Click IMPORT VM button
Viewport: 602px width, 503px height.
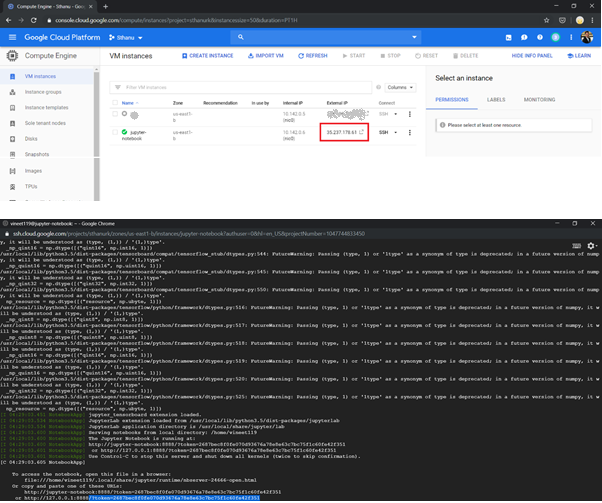point(266,56)
